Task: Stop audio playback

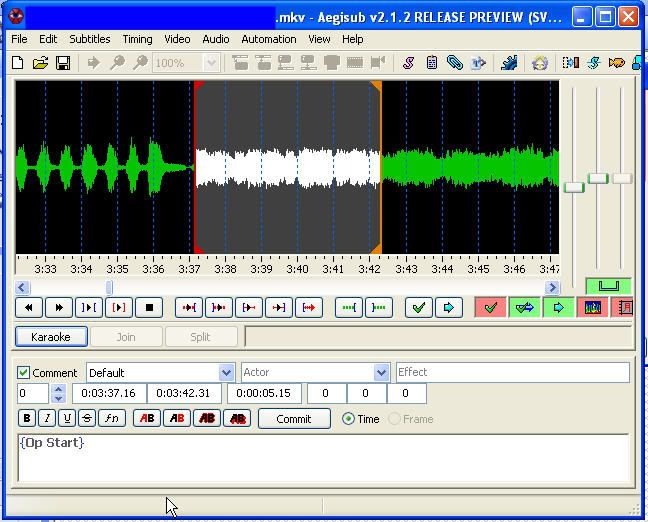Action: pos(149,307)
